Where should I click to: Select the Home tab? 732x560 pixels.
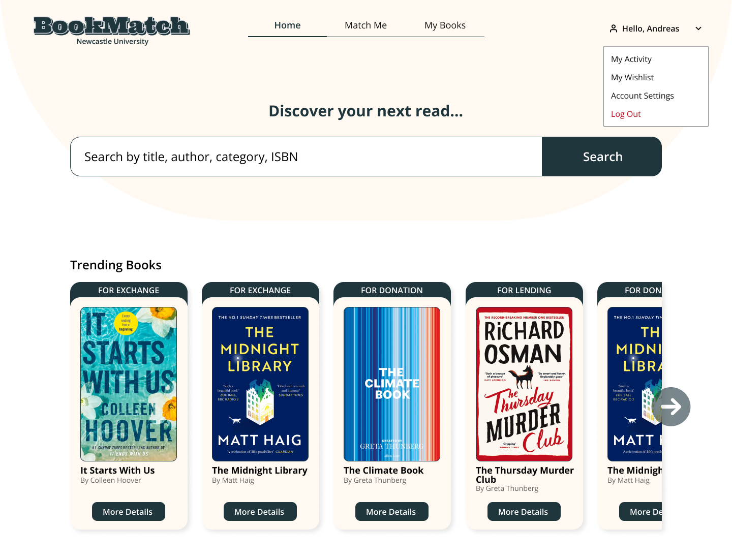(x=287, y=25)
